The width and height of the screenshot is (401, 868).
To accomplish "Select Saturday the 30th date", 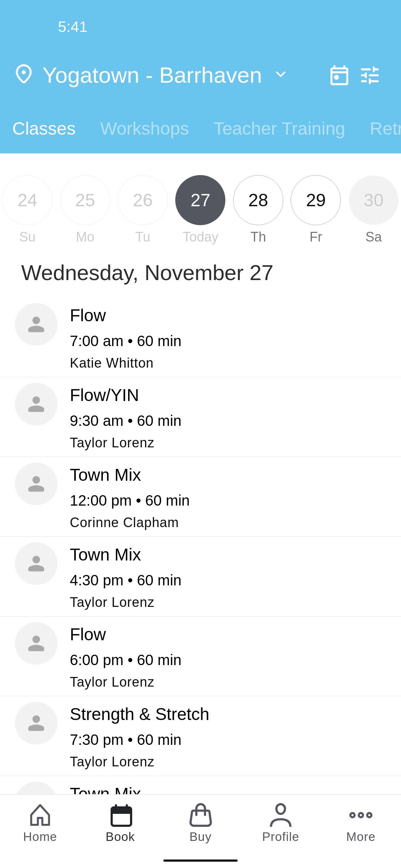I will coord(373,200).
